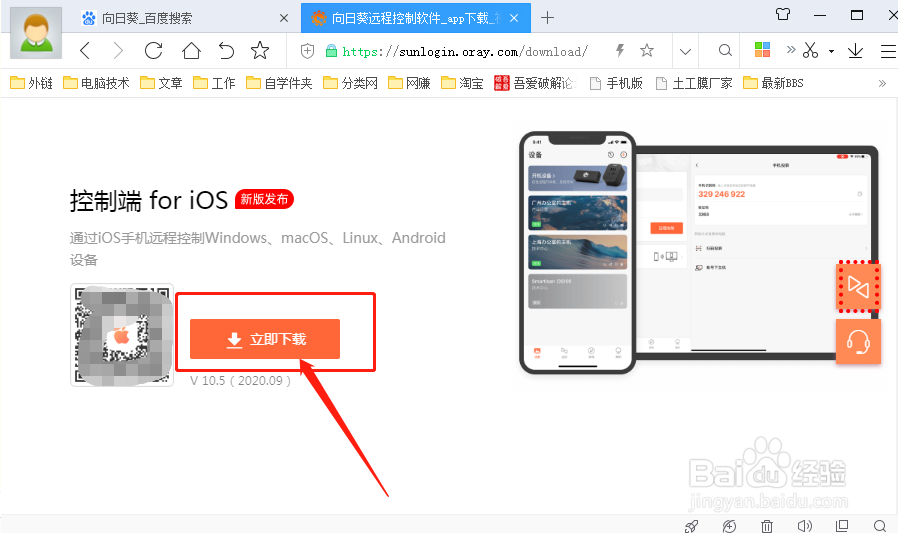Click the trash bin status bar icon
898x533 pixels.
click(767, 526)
